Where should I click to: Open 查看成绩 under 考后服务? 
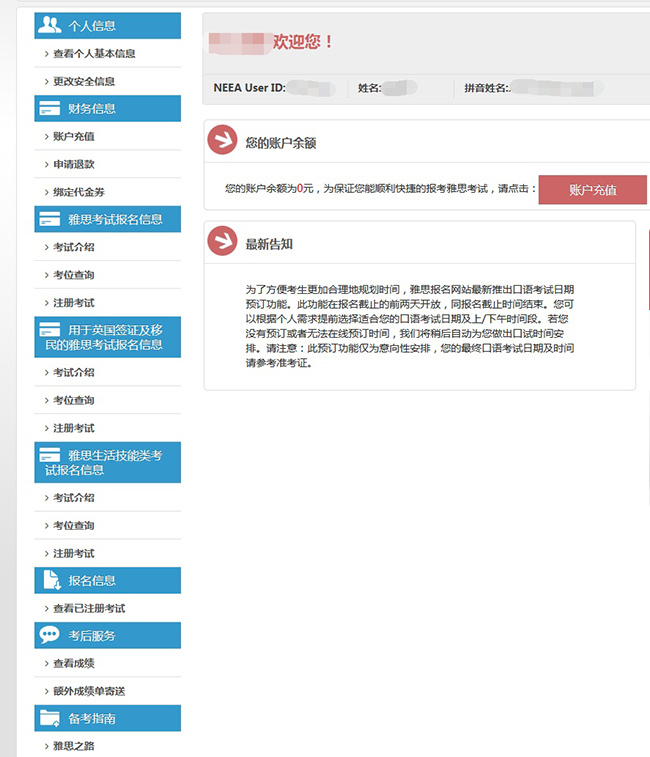tap(74, 663)
